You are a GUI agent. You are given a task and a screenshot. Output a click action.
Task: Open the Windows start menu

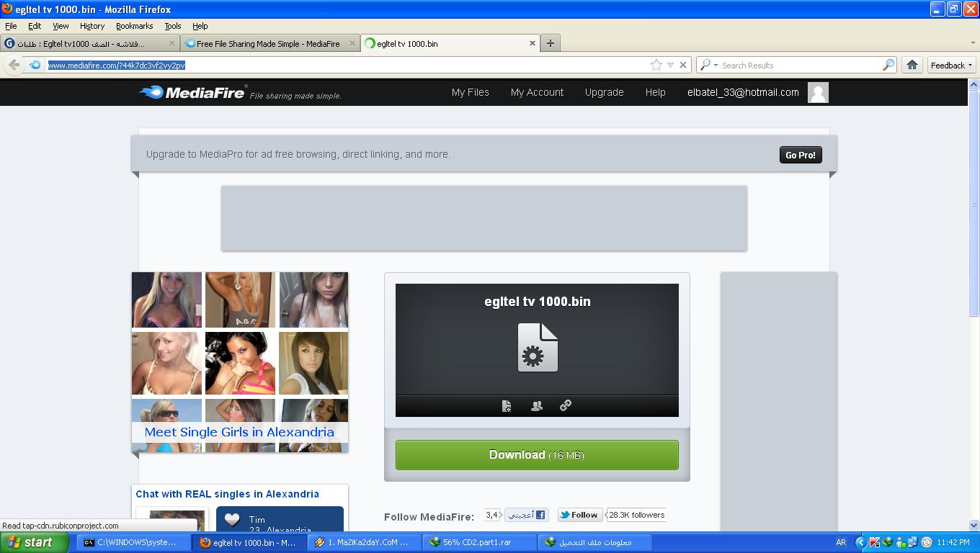(x=35, y=542)
